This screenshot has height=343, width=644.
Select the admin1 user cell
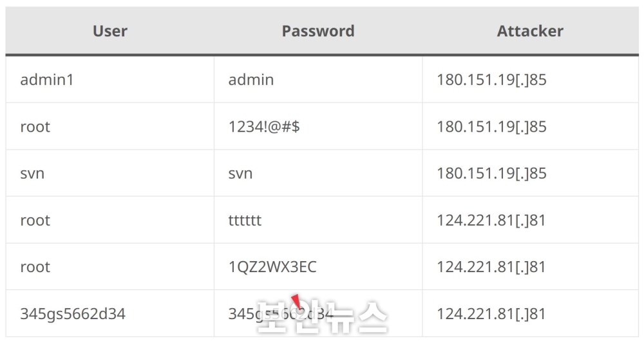109,79
